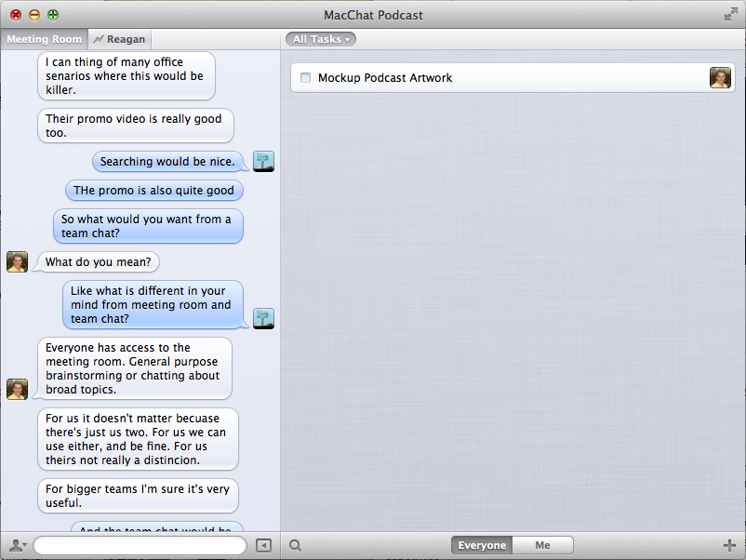The image size is (746, 560).
Task: Zoom the window with green button
Action: point(53,15)
